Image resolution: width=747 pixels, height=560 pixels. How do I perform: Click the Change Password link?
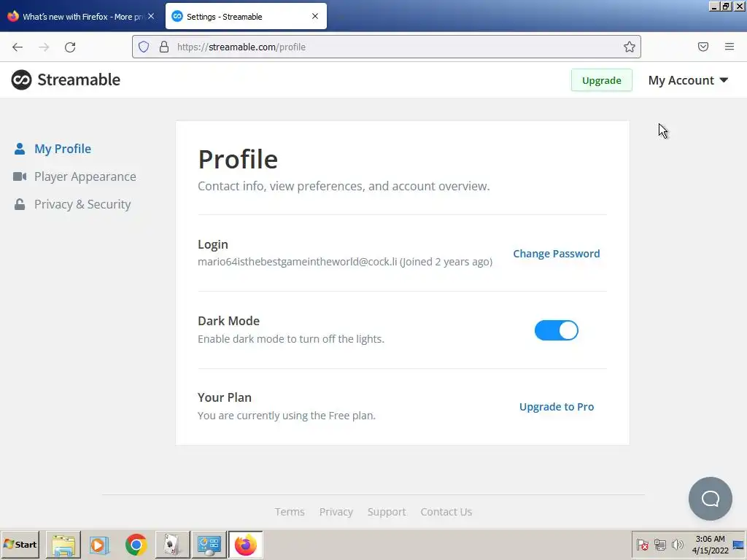(x=557, y=254)
